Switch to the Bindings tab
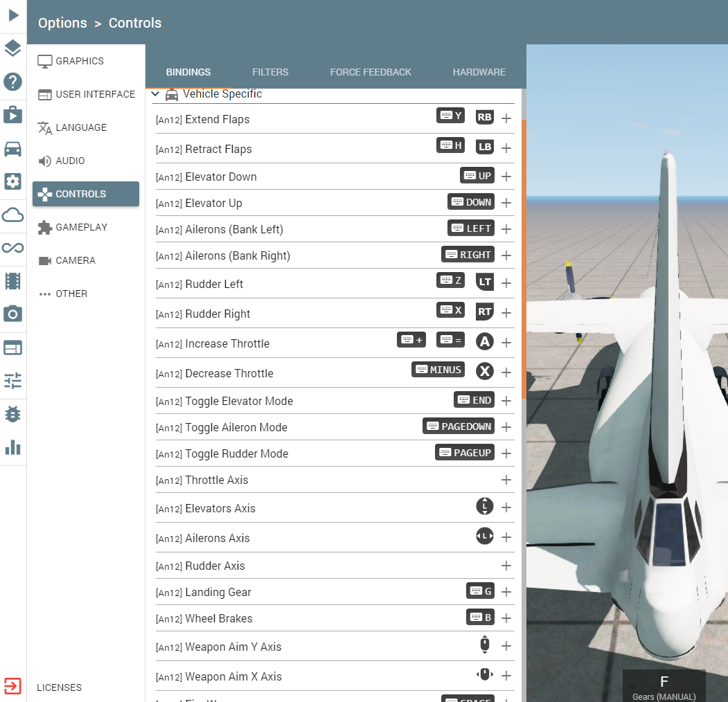This screenshot has height=702, width=728. tap(188, 72)
